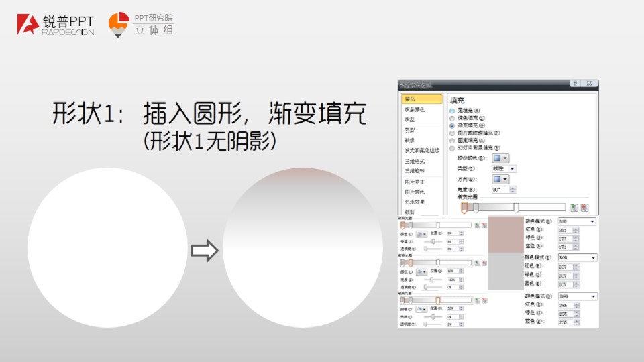Click the first gradient stop marker in dialog
The width and height of the screenshot is (644, 362).
click(x=464, y=208)
